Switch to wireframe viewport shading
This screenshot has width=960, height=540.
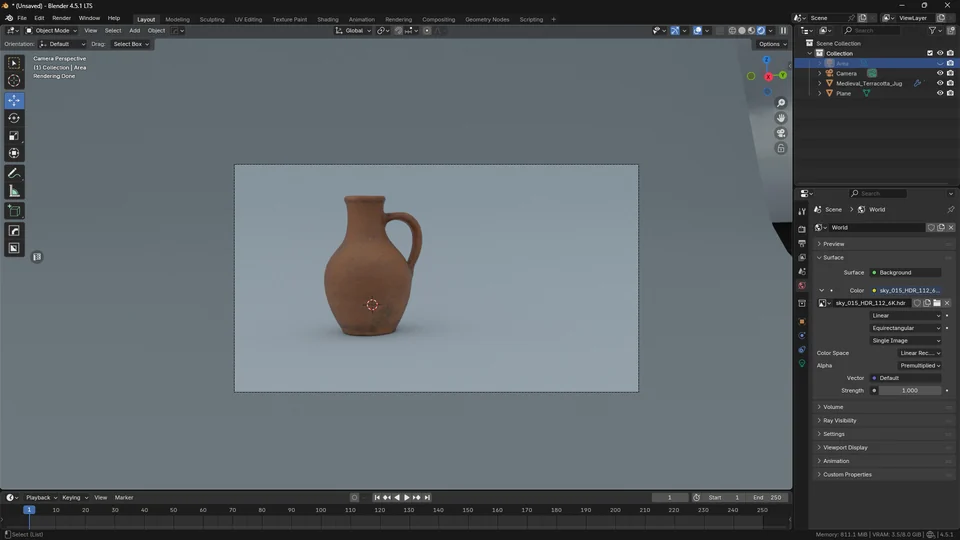click(x=732, y=31)
